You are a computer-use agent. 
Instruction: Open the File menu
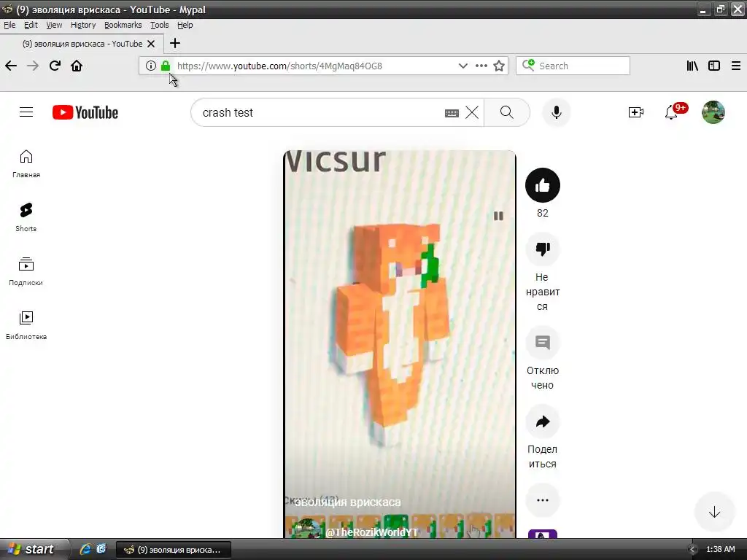(9, 25)
